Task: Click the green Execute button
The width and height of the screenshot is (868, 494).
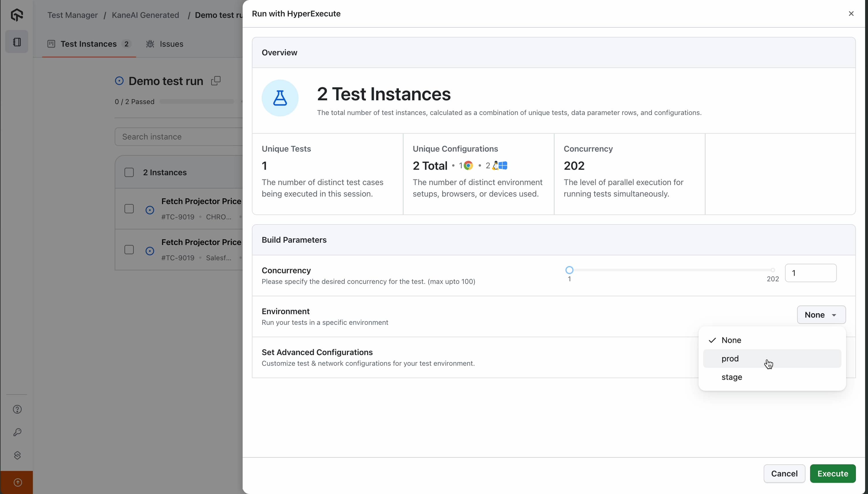Action: (832, 473)
